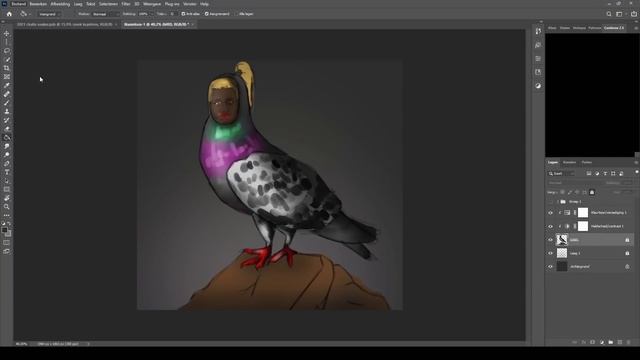640x360 pixels.
Task: Select the Zoom tool
Action: [7, 207]
